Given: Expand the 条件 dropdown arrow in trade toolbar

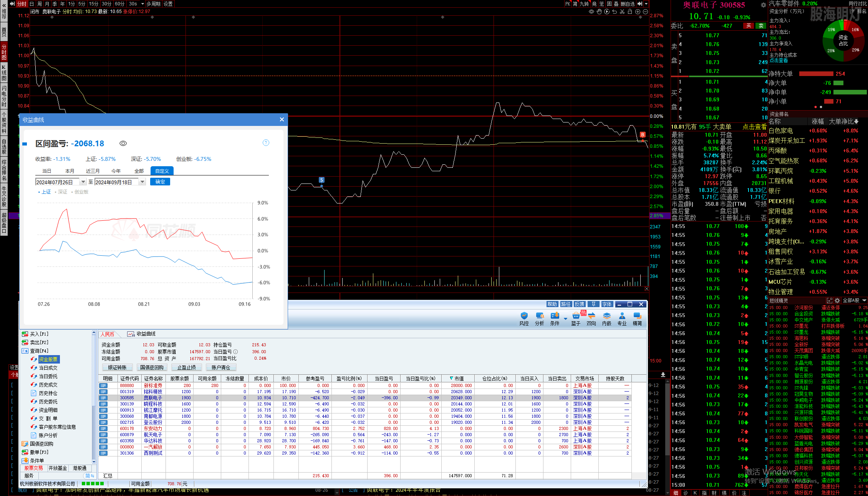Looking at the screenshot, I should coord(565,319).
